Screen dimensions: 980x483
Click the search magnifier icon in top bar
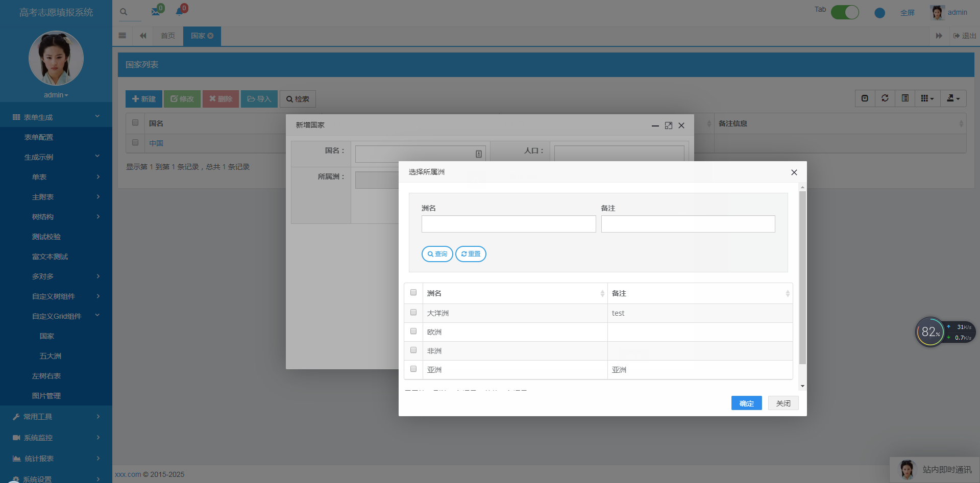click(x=122, y=11)
